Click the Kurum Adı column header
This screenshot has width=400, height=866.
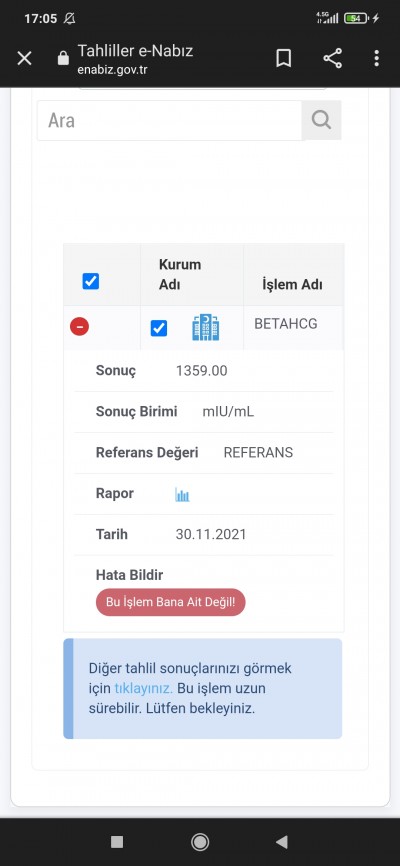click(x=180, y=274)
